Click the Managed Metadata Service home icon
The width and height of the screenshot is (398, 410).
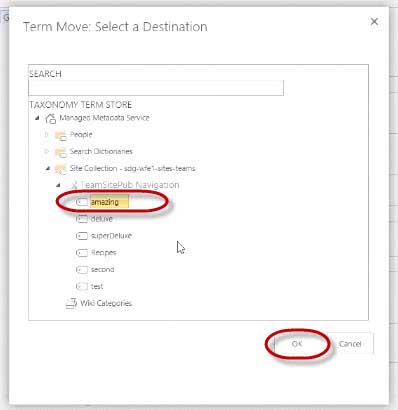click(50, 118)
